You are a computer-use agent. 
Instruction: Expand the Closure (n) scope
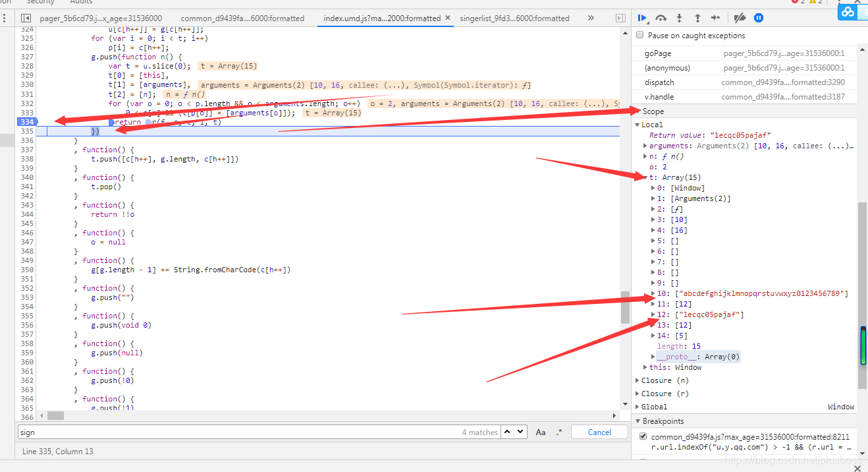pyautogui.click(x=637, y=380)
